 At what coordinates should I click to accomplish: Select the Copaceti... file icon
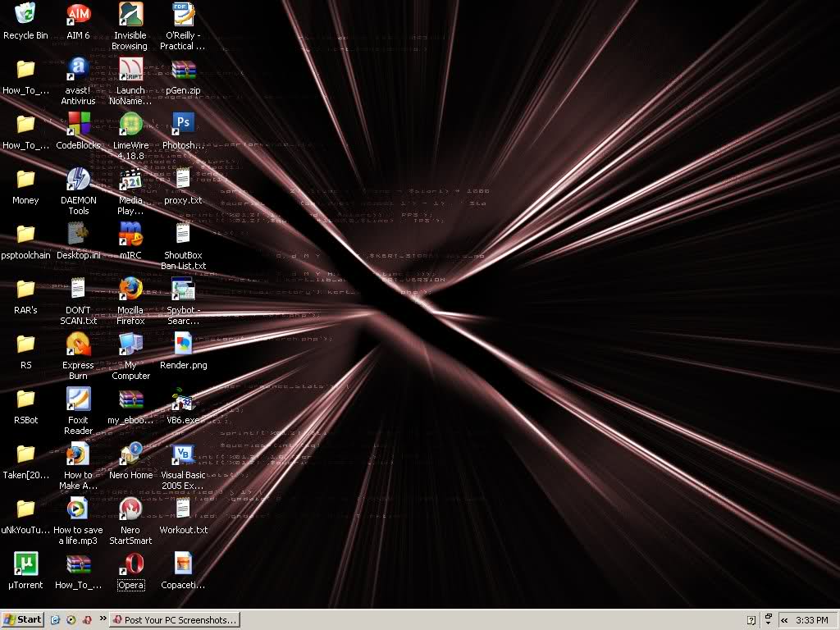[183, 564]
